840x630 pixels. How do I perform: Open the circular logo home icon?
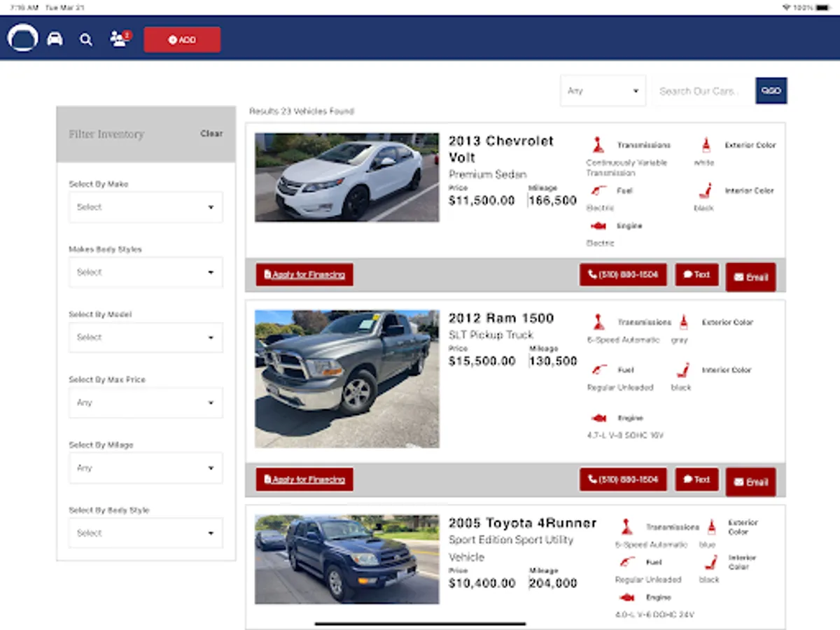coord(22,37)
